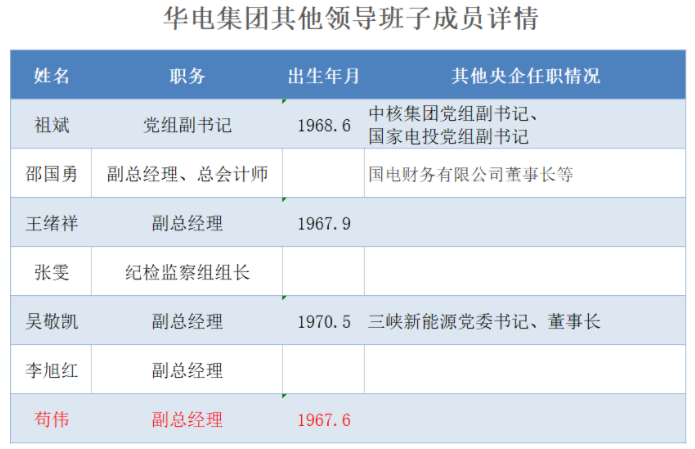Click the red birth date 1967.6
The image size is (695, 449).
[324, 420]
